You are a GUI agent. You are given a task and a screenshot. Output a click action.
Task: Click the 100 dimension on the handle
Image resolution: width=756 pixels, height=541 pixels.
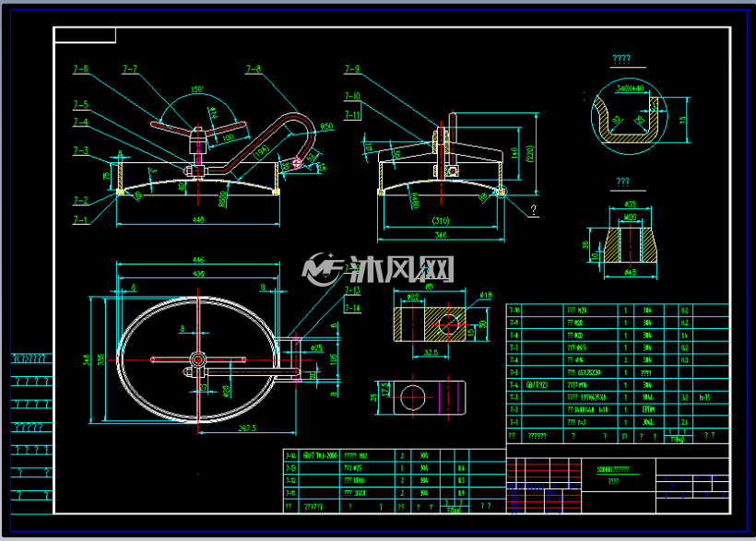[x=228, y=138]
